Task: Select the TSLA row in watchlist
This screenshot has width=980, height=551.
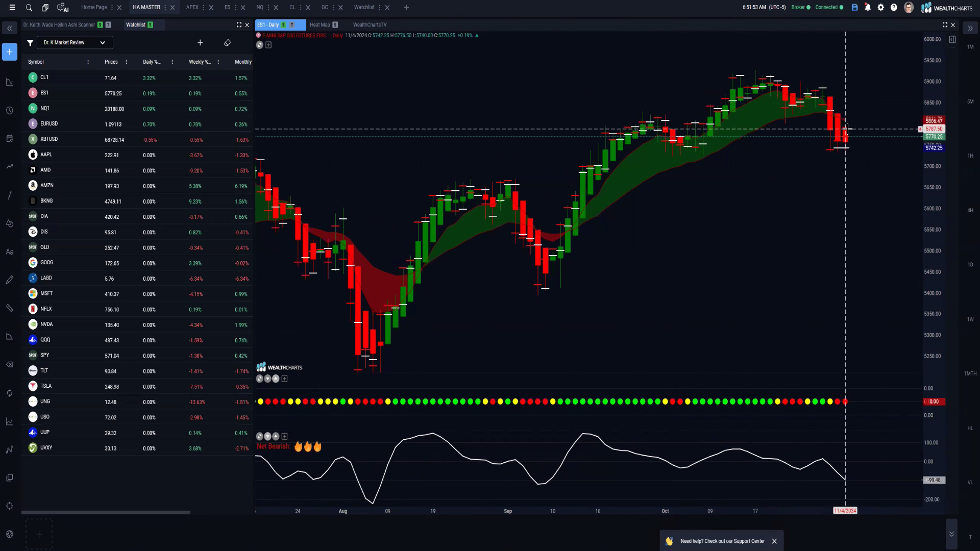Action: pyautogui.click(x=137, y=387)
